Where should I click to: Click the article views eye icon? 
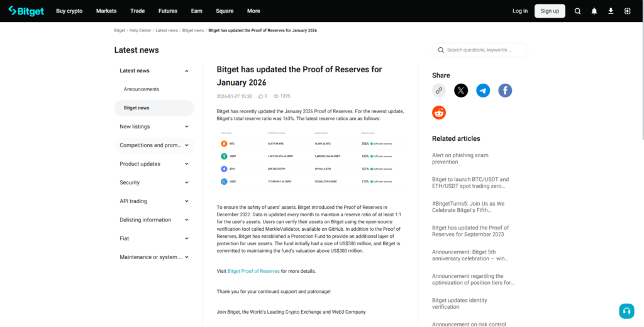[x=276, y=96]
